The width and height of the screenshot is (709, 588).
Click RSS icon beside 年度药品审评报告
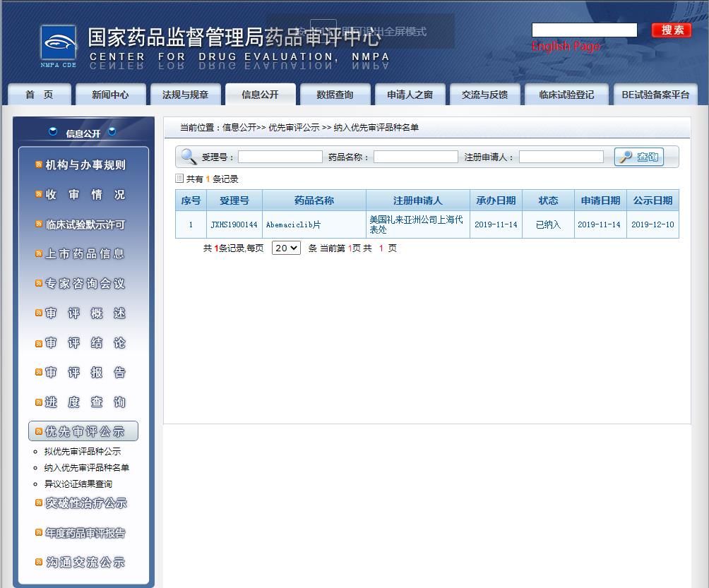[39, 532]
